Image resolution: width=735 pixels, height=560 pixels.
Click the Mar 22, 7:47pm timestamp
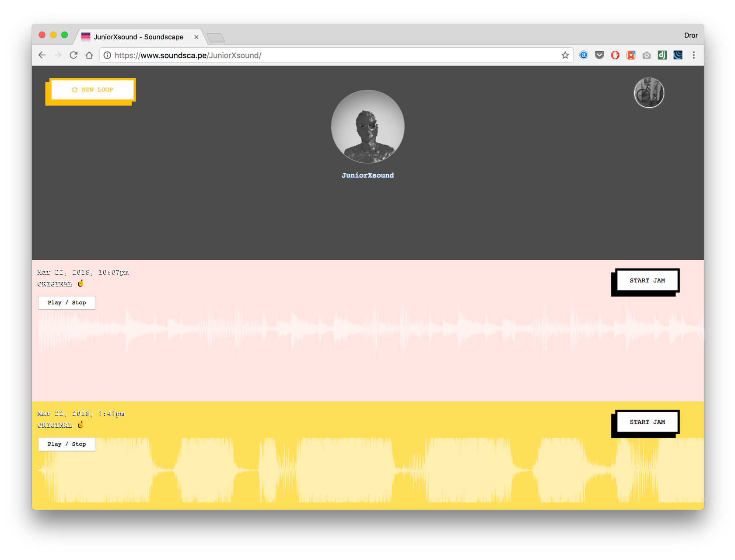coord(81,413)
